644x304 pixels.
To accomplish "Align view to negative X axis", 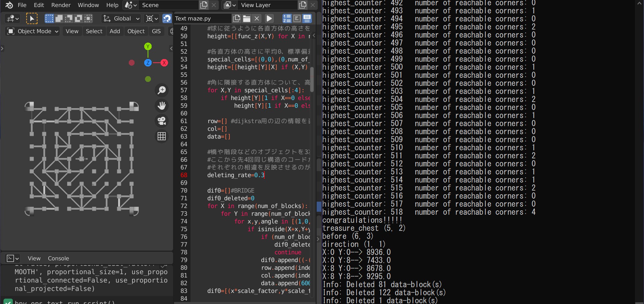I will 132,63.
